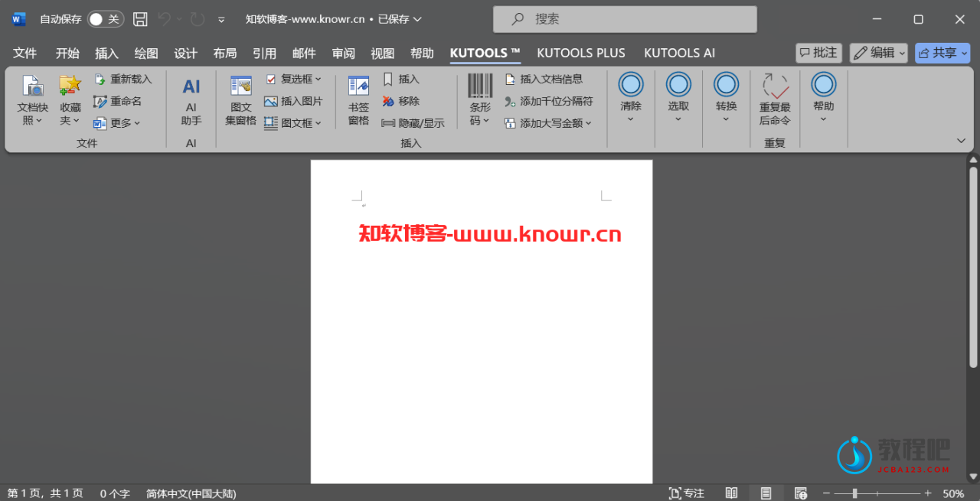Open the KUTOOLS AI tab
Viewport: 980px width, 501px height.
coord(680,53)
